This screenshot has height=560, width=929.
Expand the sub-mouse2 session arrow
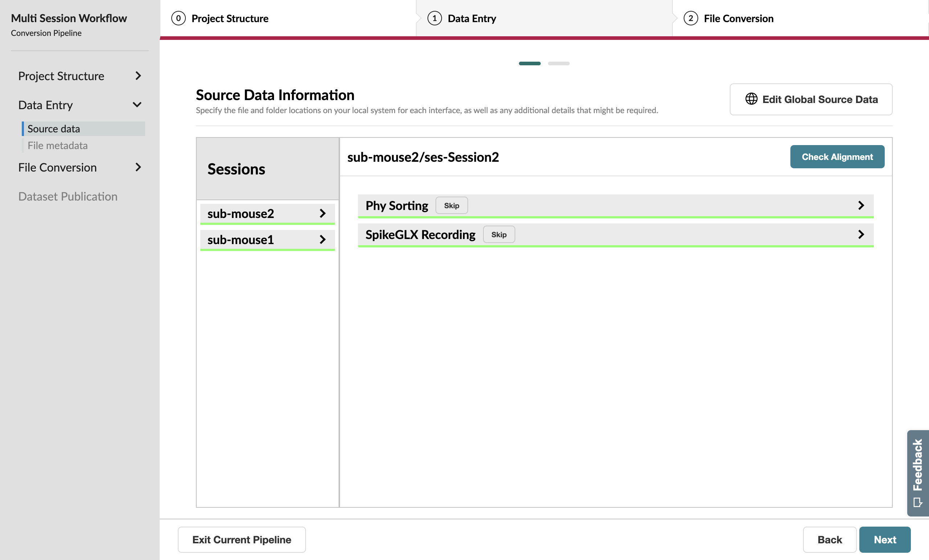[x=322, y=213]
